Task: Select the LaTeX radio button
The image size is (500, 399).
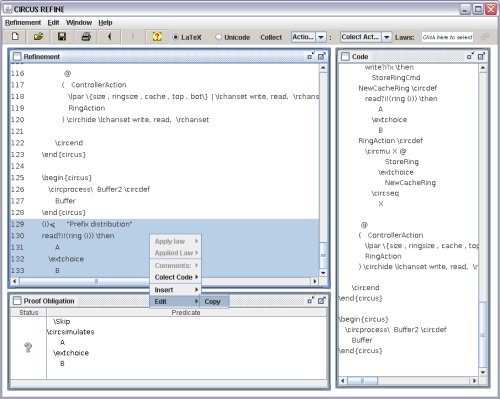Action: (x=175, y=37)
